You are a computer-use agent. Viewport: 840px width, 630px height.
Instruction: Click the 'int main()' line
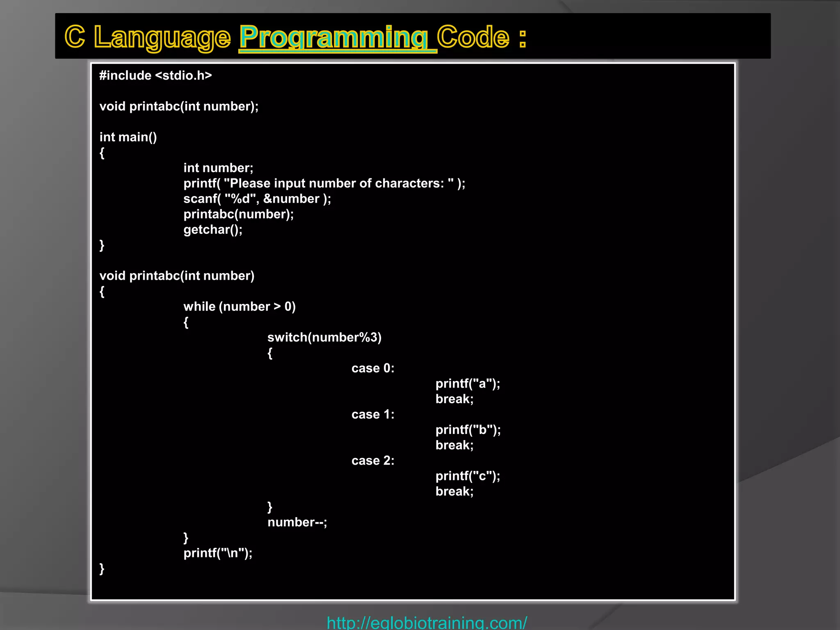(128, 137)
